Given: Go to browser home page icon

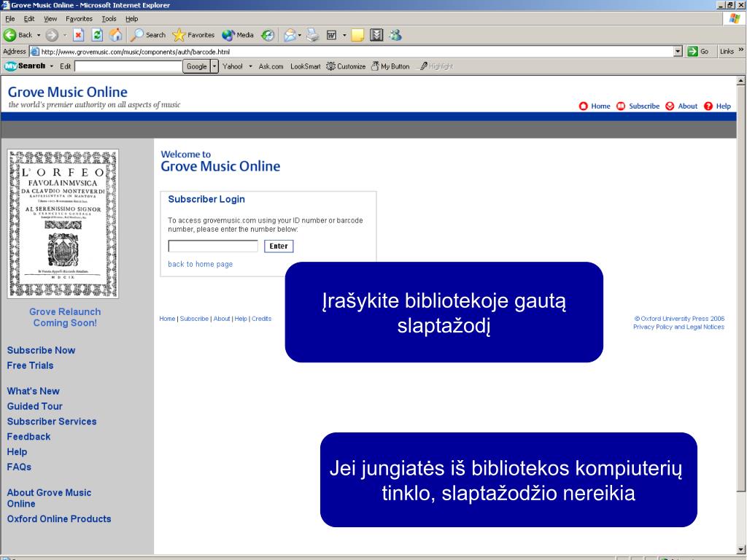Looking at the screenshot, I should coord(116,35).
